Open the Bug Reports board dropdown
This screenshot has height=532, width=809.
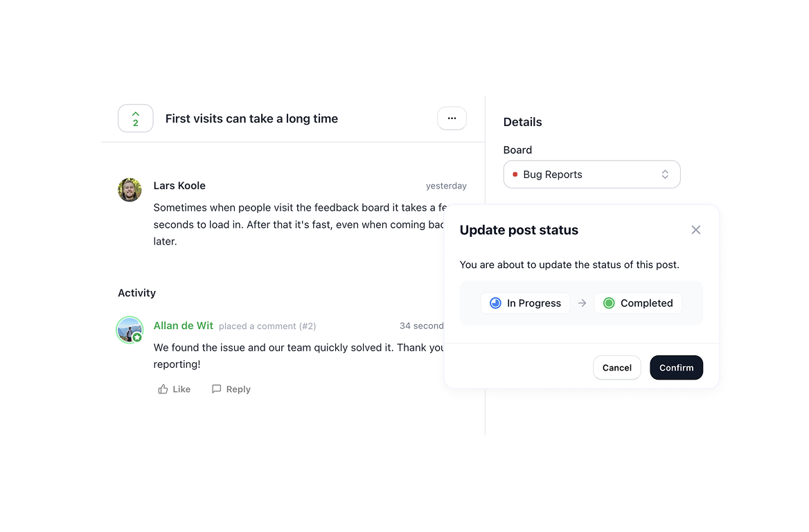(x=592, y=175)
